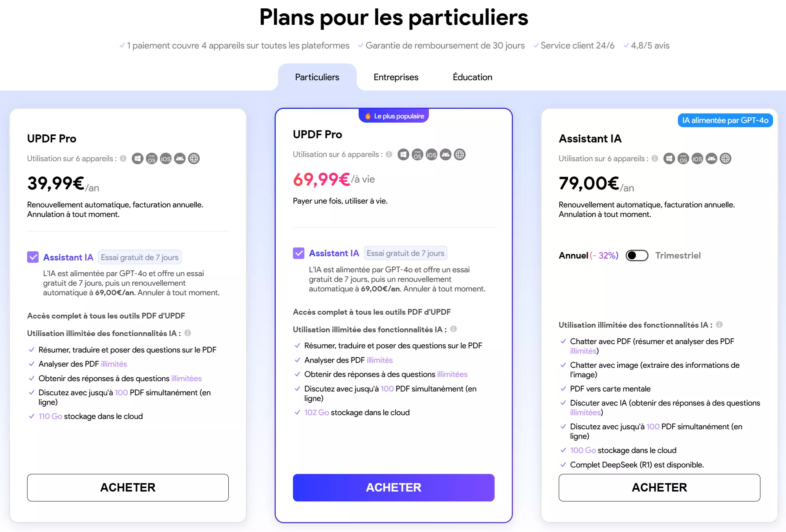The height and width of the screenshot is (532, 786).
Task: Click ACHETER for the 39,99€ annual plan
Action: click(x=128, y=487)
